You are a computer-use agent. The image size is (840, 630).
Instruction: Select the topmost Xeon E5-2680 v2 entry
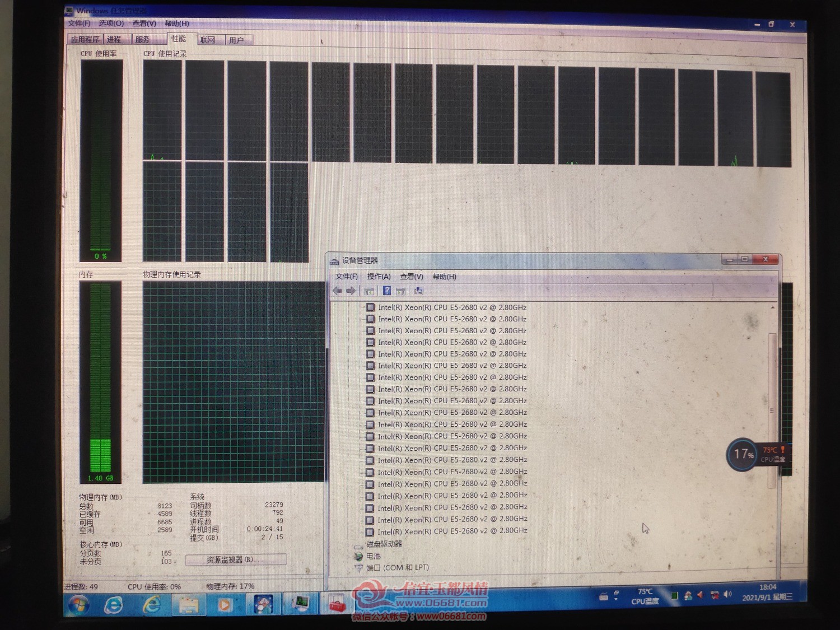pos(452,307)
